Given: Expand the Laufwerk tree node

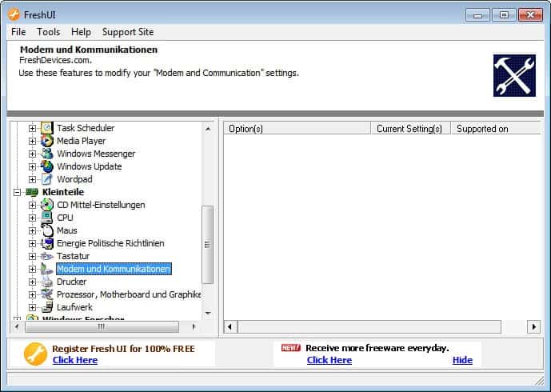Looking at the screenshot, I should point(33,307).
